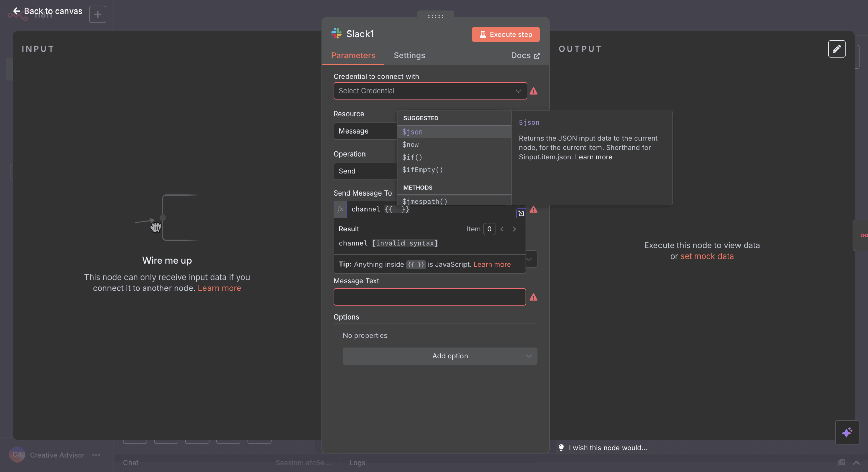Open the Logs tab at bottom
This screenshot has height=472, width=868.
[x=357, y=463]
